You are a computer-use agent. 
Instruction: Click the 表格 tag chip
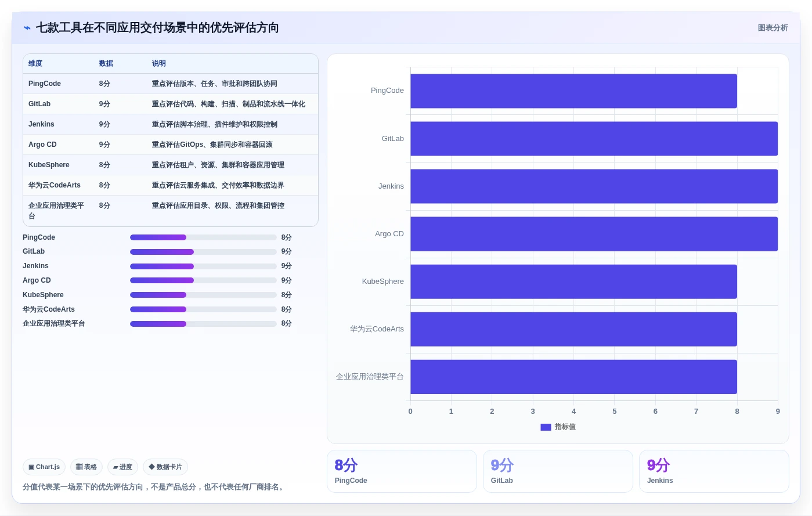(86, 467)
